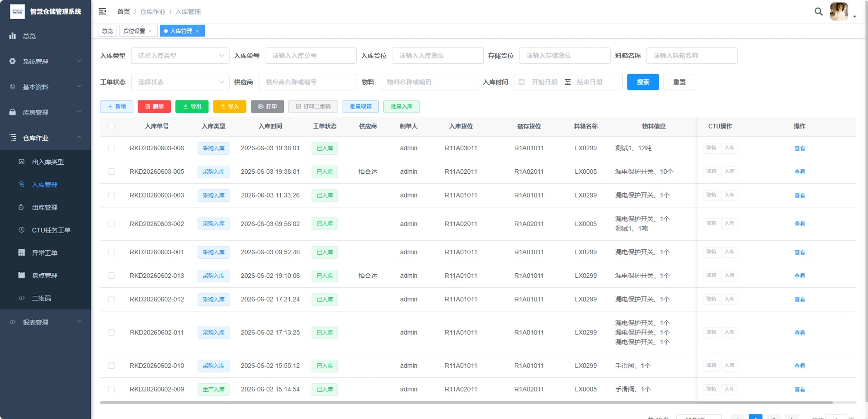868x419 pixels.
Task: Open the user avatar menu
Action: 839,12
